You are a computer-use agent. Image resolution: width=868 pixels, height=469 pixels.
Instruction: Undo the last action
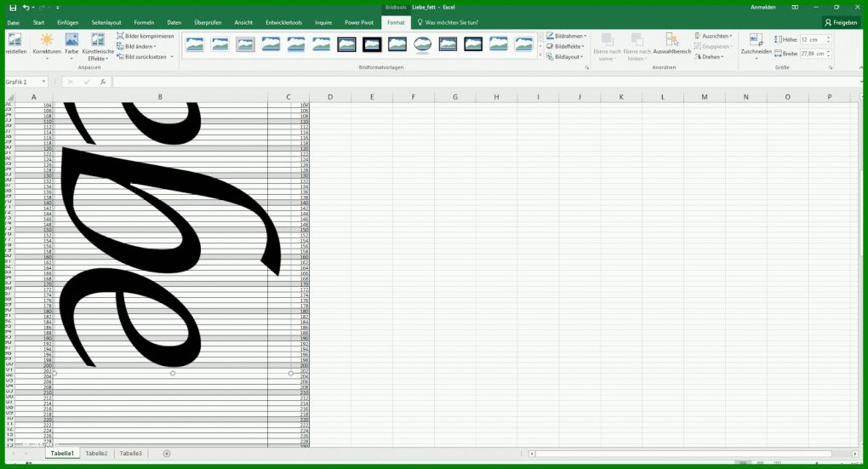(26, 8)
